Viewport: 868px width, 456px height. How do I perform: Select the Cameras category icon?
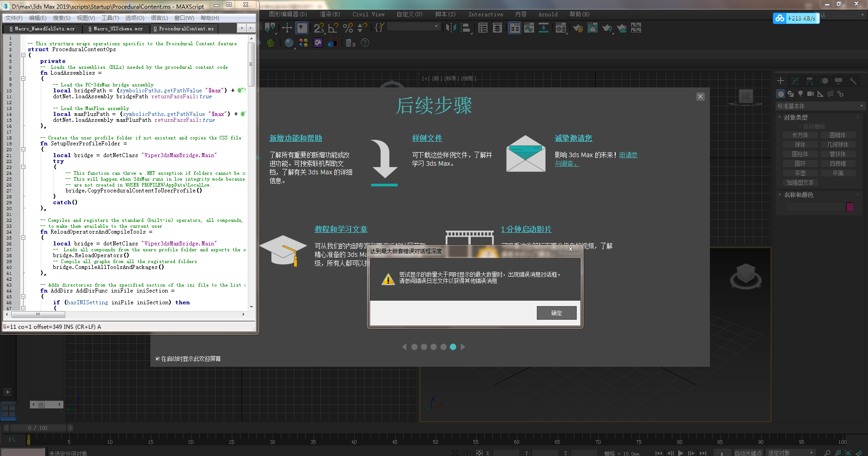pyautogui.click(x=810, y=94)
